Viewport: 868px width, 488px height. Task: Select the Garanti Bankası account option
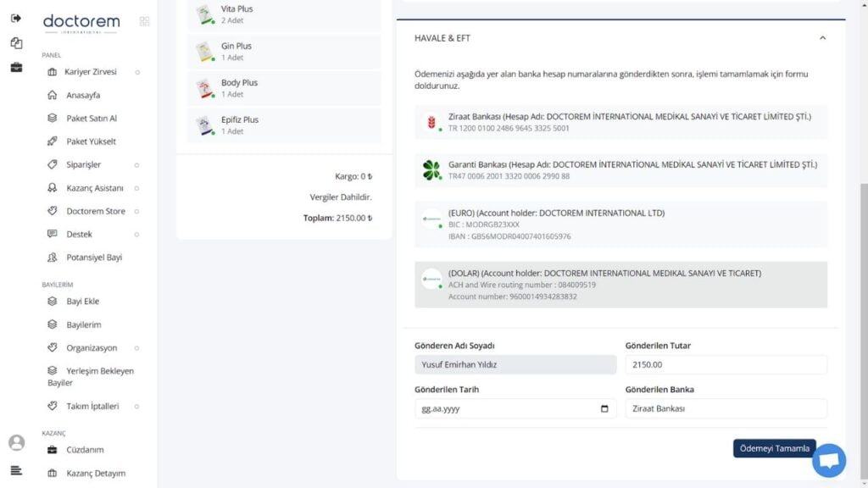pos(620,169)
